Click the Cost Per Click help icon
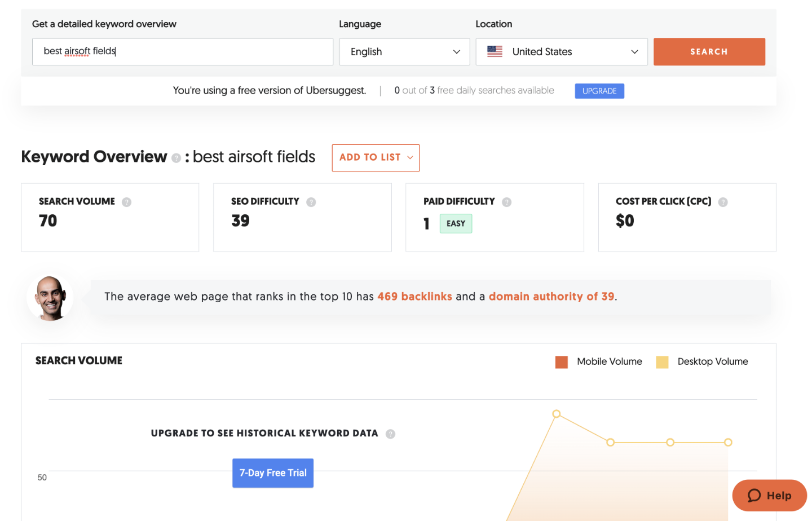Image resolution: width=812 pixels, height=521 pixels. [723, 202]
